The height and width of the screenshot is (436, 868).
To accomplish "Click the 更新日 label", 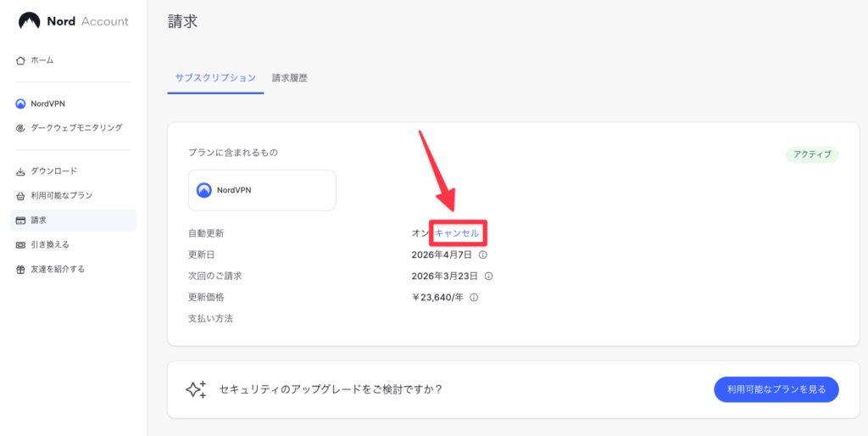I will [202, 254].
